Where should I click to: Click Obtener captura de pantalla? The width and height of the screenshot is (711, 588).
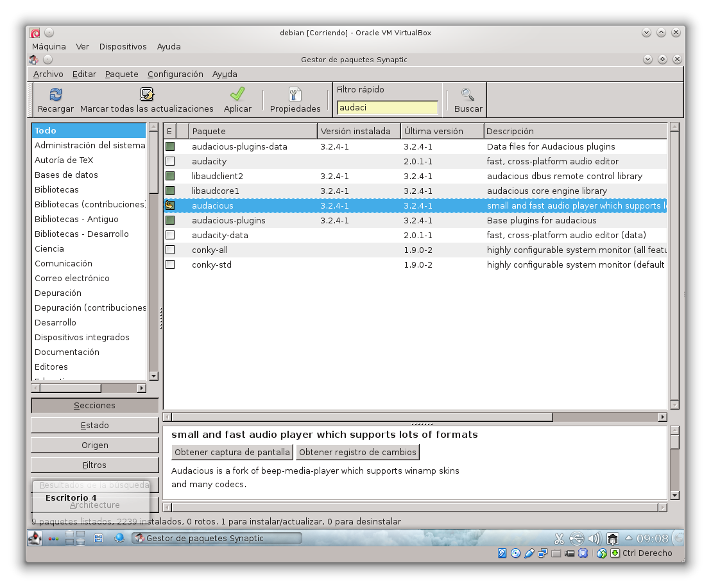[x=232, y=452]
